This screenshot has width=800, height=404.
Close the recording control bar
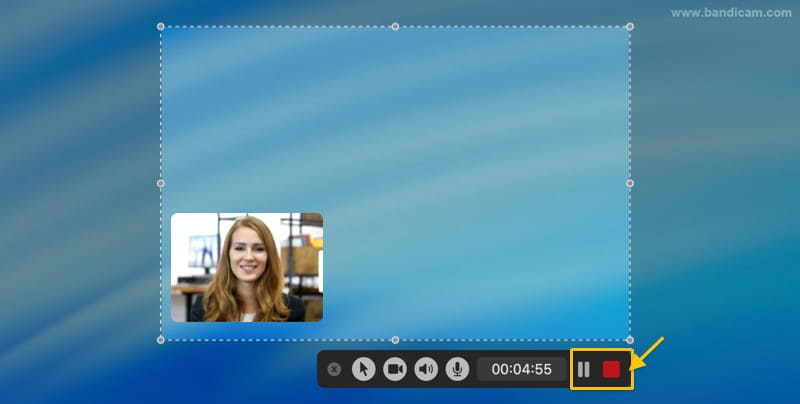coord(334,369)
